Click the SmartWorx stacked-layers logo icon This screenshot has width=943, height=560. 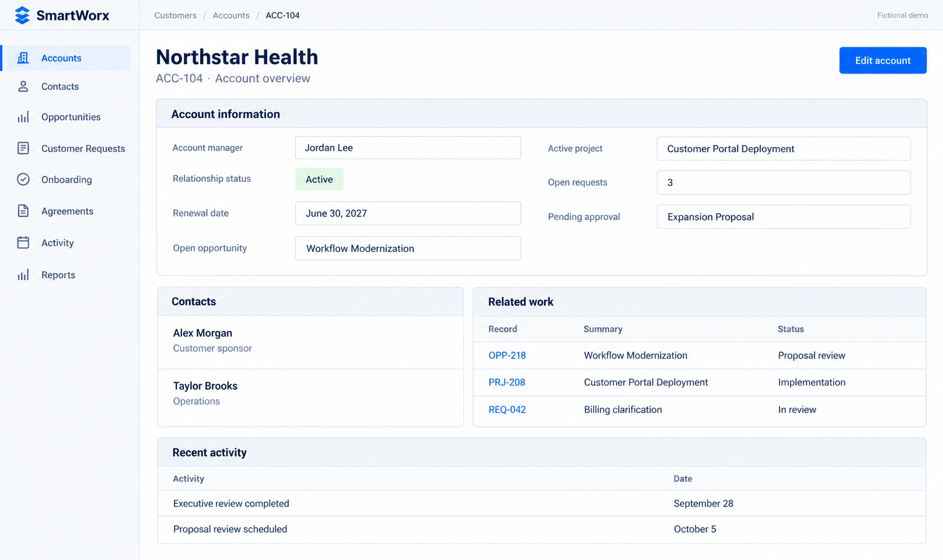point(22,16)
